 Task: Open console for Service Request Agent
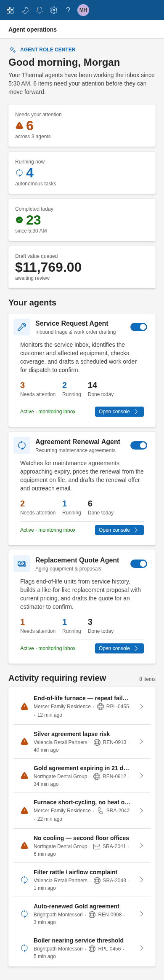119,412
